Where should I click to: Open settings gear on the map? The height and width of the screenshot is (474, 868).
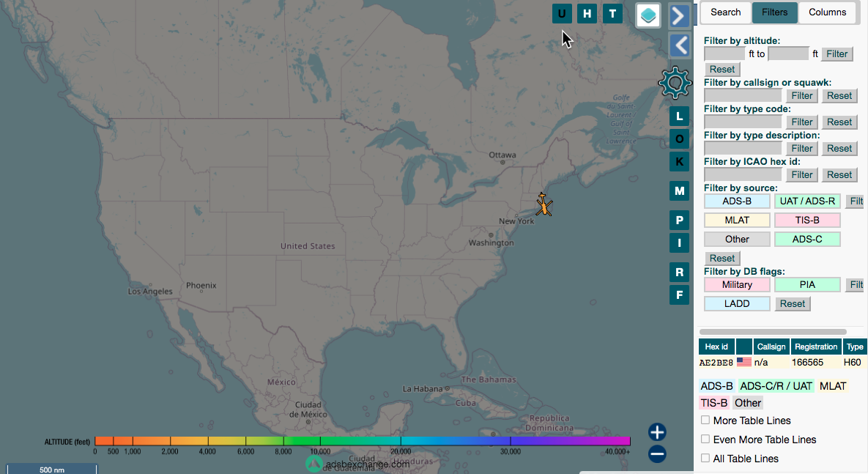675,83
